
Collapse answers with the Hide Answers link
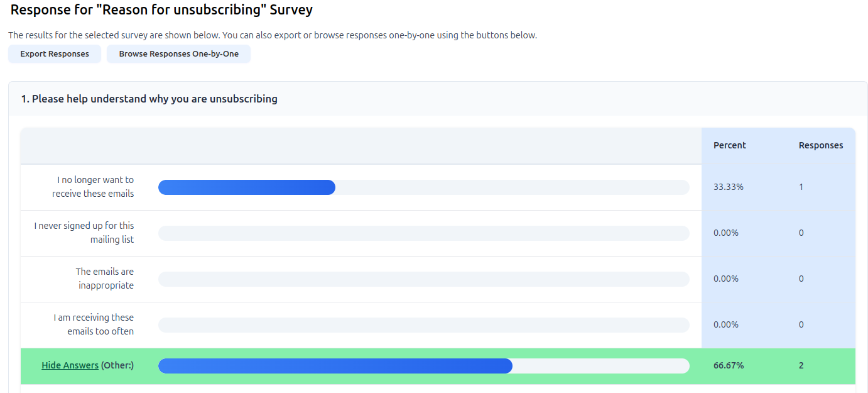coord(70,365)
